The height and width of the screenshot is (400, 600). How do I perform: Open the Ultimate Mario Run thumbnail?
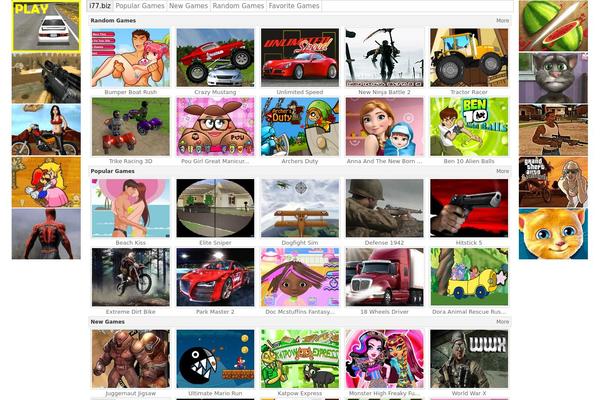tap(215, 359)
